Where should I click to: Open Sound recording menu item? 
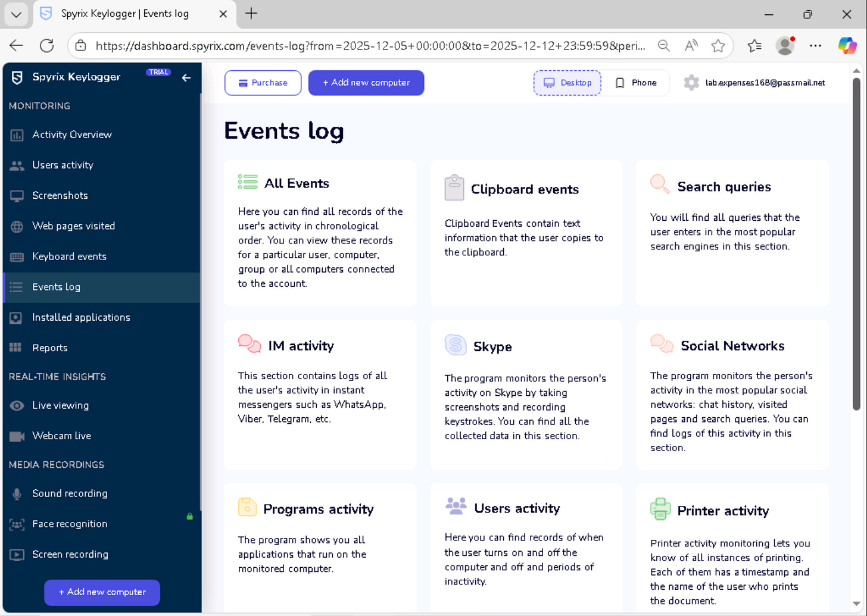pos(70,493)
